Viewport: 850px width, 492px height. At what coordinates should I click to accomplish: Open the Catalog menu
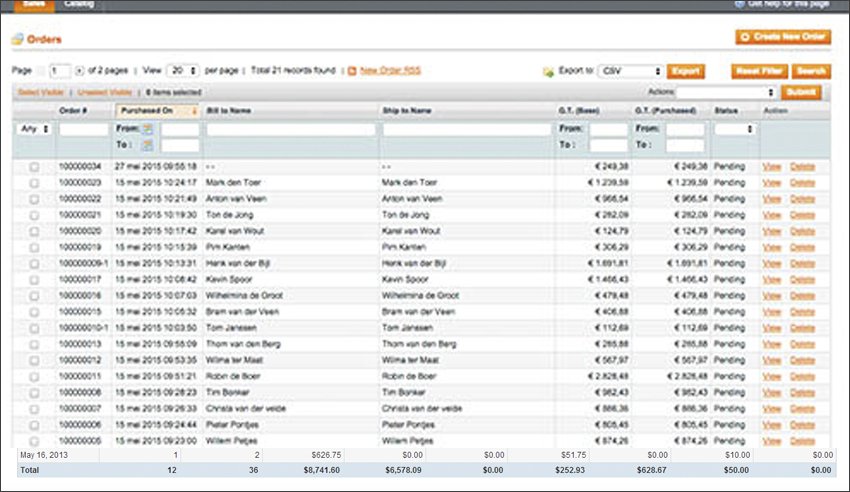[x=79, y=4]
